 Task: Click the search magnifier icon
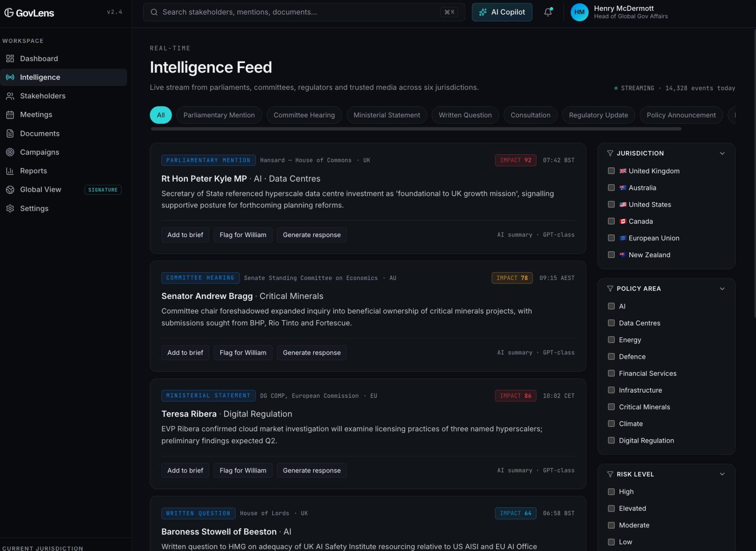coord(154,12)
